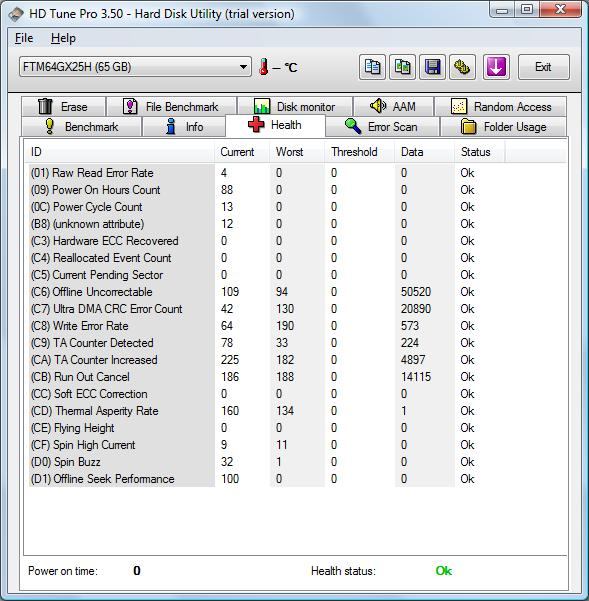Click the copy info to clipboard icon
Image resolution: width=589 pixels, height=601 pixels.
(372, 67)
